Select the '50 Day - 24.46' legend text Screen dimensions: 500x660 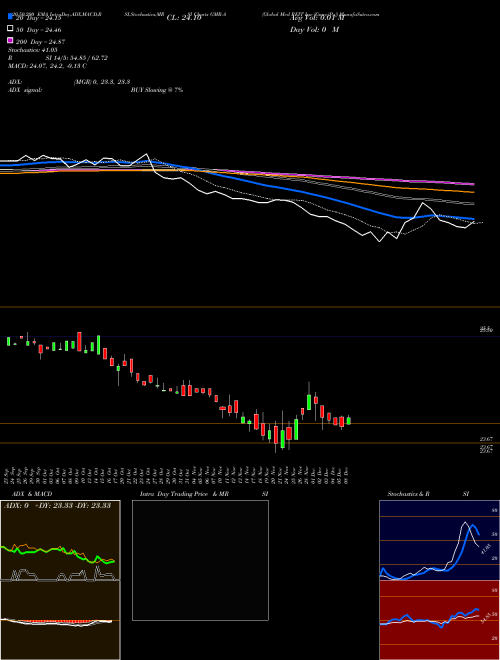coord(38,30)
